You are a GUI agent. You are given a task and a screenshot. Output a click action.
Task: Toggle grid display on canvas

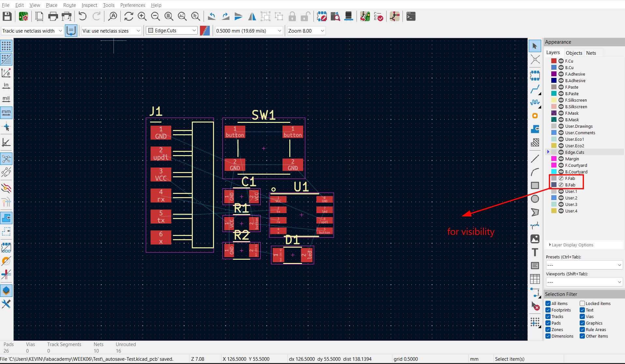tap(6, 46)
